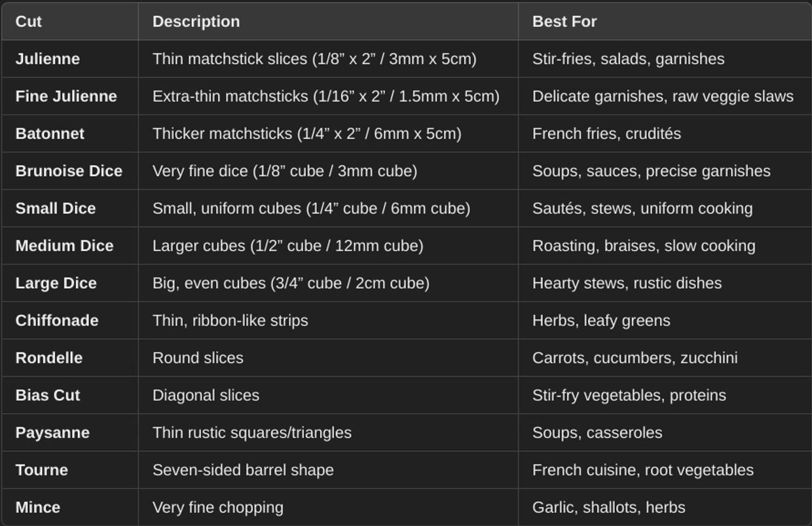This screenshot has width=812, height=526.
Task: Select the Rondelle "Round slices" description
Action: (x=198, y=358)
